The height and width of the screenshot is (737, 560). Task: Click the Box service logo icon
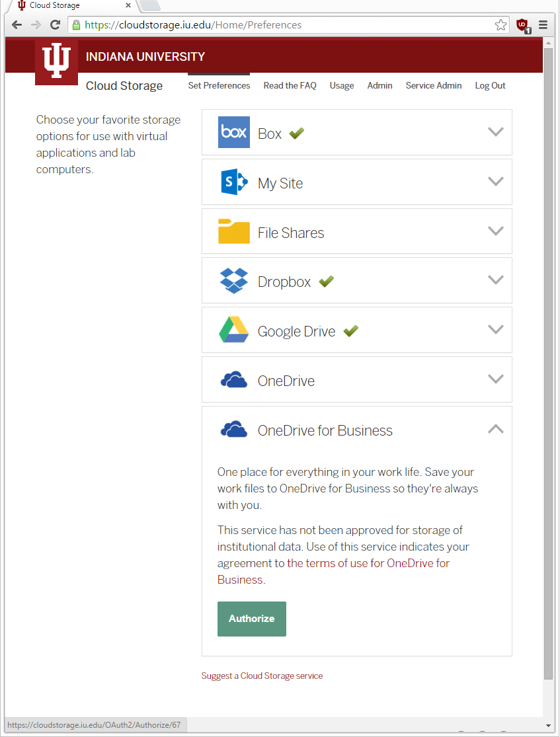pos(233,132)
